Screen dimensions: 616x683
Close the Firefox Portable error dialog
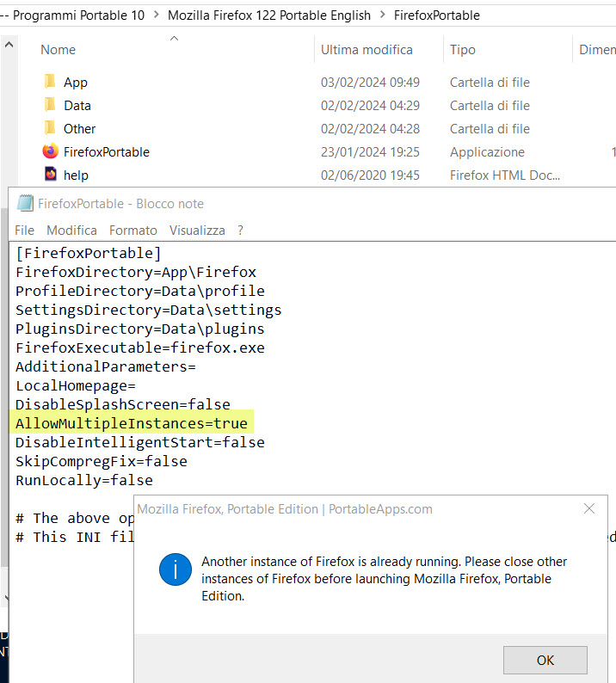click(589, 508)
